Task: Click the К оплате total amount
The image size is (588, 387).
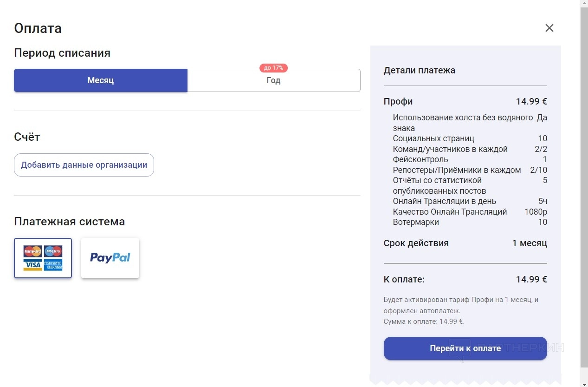Action: point(531,279)
